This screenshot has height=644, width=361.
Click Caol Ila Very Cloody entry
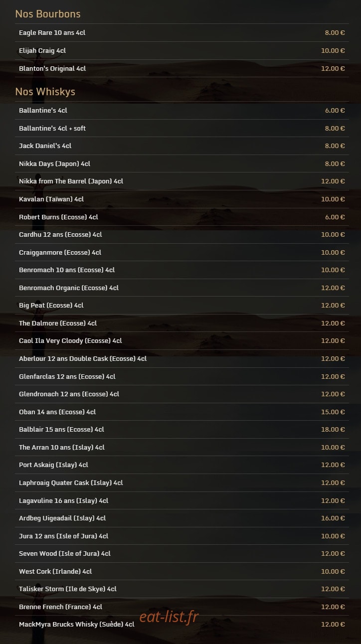point(182,341)
